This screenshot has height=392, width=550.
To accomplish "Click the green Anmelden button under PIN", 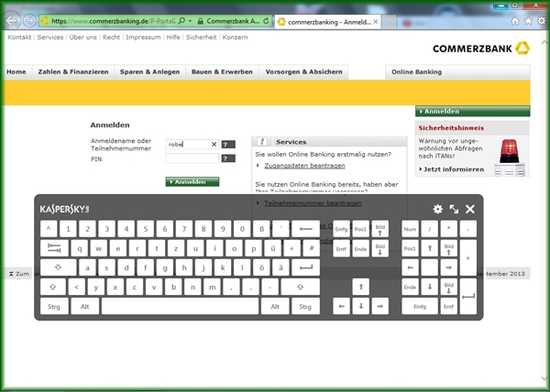I will 192,182.
